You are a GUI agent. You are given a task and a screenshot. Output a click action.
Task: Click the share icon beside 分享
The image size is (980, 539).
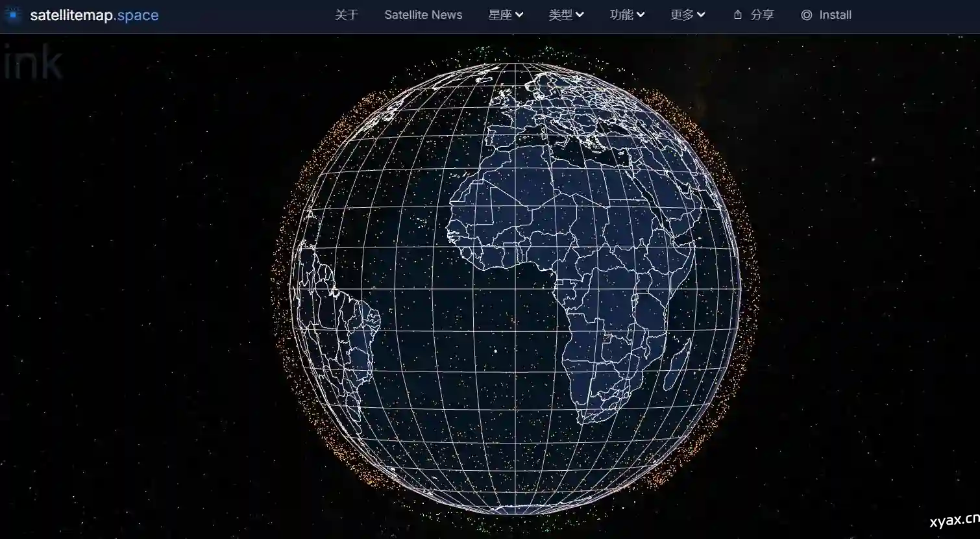click(737, 15)
